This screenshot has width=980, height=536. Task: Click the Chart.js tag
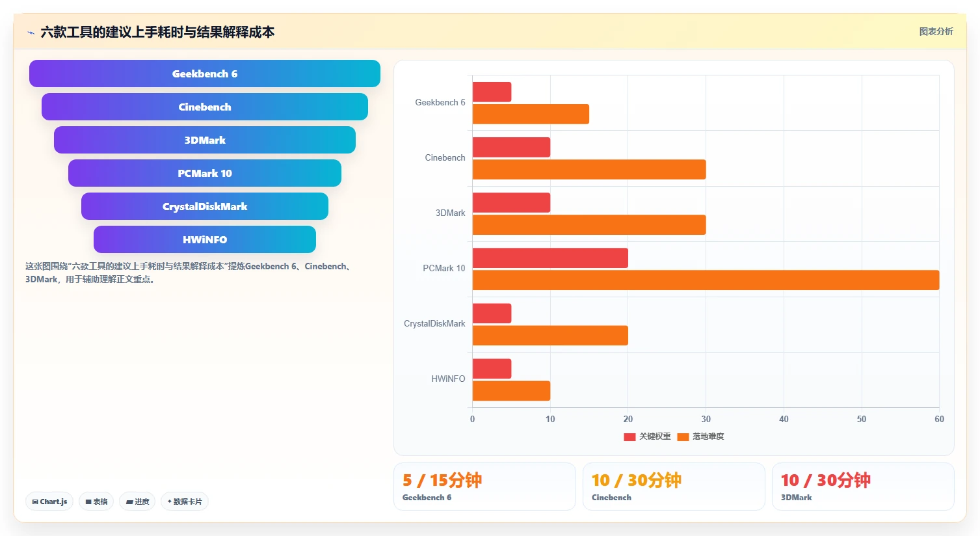pyautogui.click(x=49, y=502)
